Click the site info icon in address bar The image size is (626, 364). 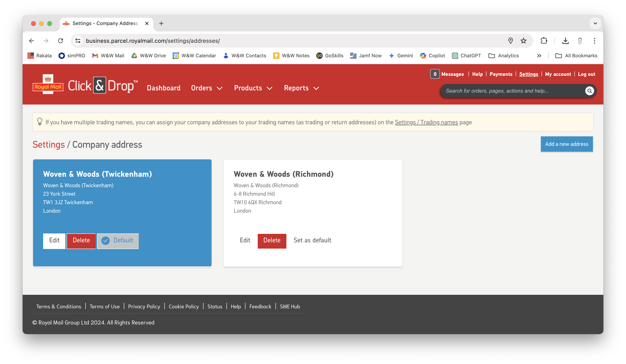[78, 41]
